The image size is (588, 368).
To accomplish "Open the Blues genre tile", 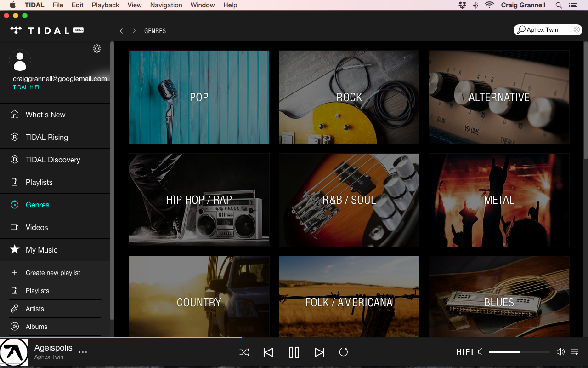I will pyautogui.click(x=499, y=296).
